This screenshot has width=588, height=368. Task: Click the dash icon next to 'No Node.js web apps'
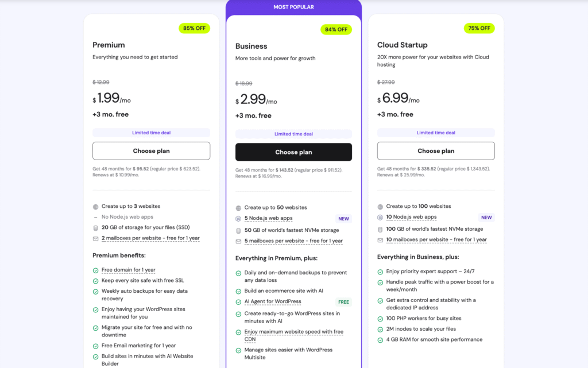(95, 217)
